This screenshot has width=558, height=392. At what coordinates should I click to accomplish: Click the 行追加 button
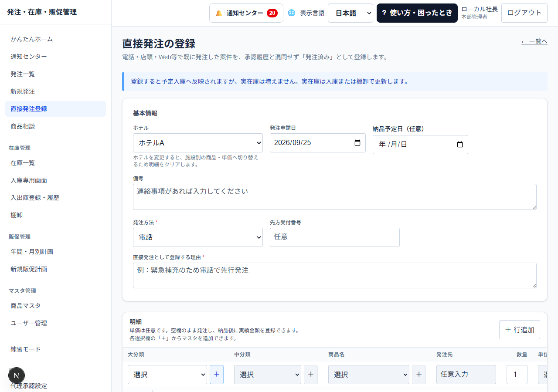pos(520,330)
